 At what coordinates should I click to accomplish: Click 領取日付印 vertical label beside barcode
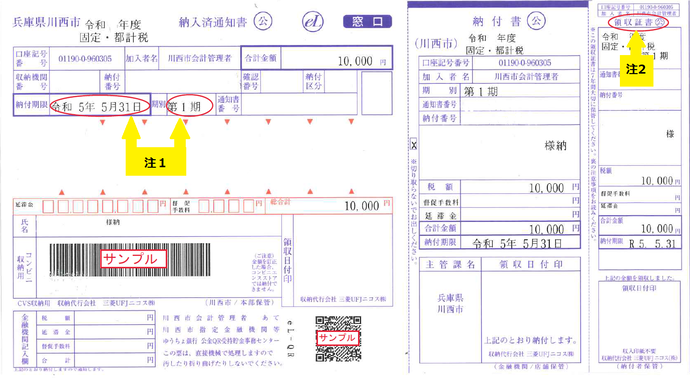coord(287,261)
